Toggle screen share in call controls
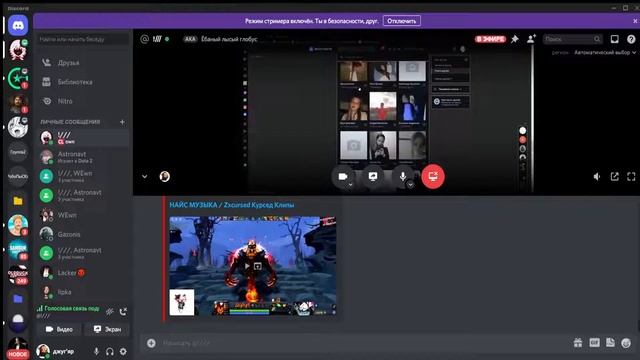This screenshot has height=360, width=640. 373,176
